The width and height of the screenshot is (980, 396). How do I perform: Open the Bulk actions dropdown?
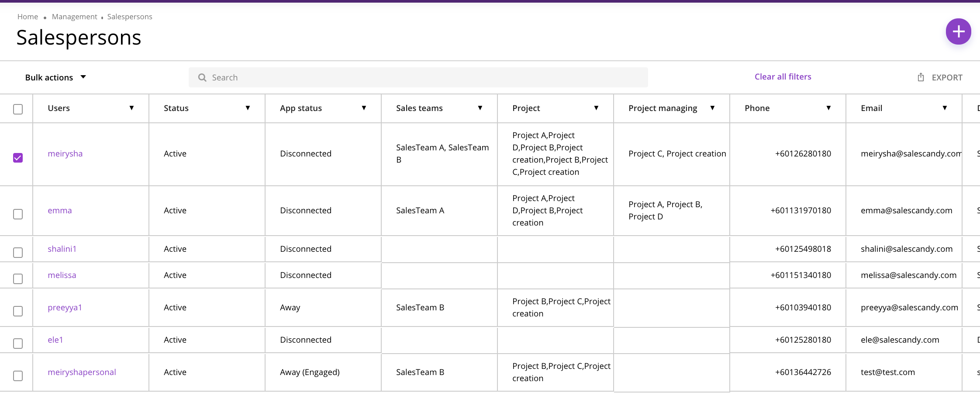(55, 77)
